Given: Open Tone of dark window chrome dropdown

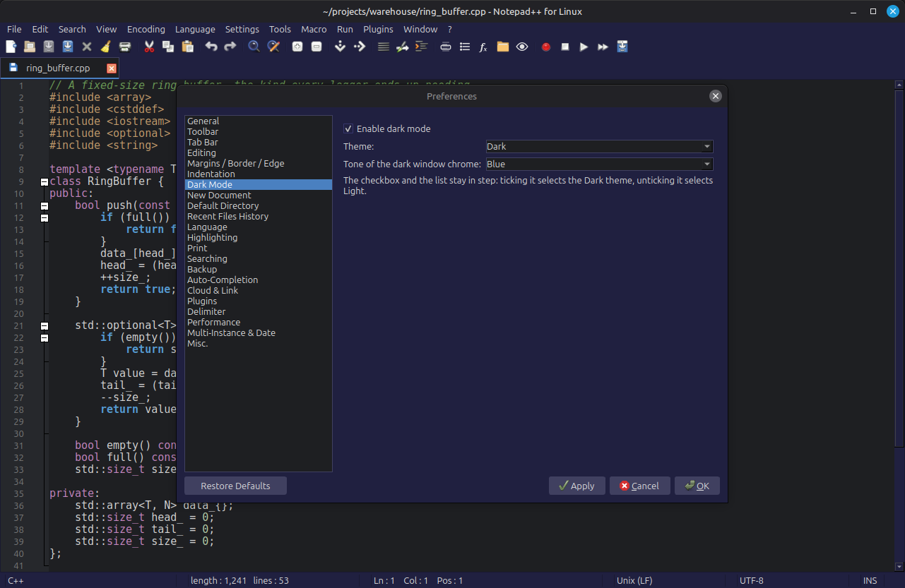Looking at the screenshot, I should coord(599,164).
